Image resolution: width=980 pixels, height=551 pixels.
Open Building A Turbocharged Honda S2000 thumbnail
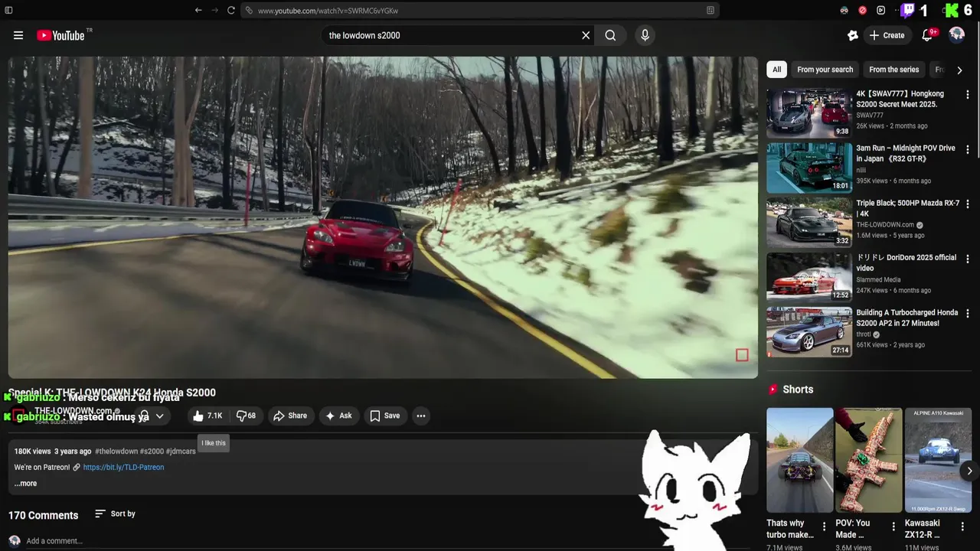pos(809,332)
